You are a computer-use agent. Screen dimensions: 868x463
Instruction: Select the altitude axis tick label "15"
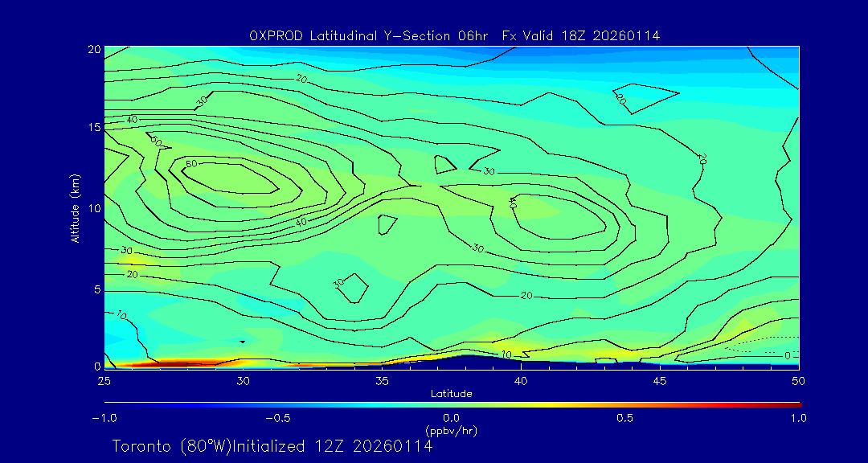point(94,127)
